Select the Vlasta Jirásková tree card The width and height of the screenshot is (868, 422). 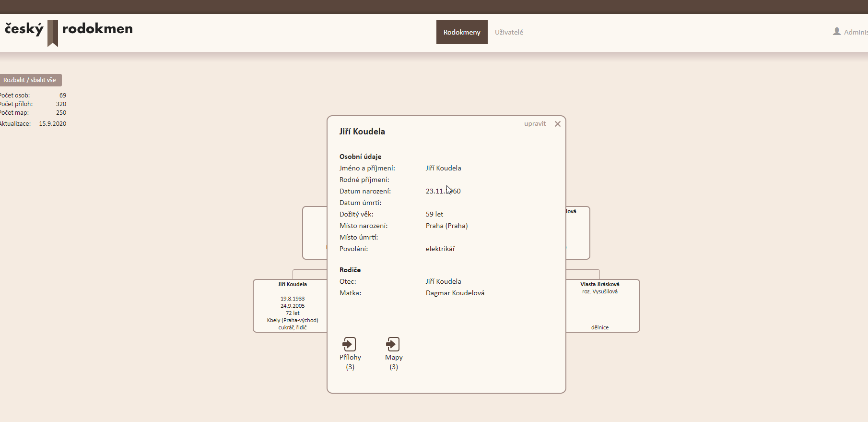[x=602, y=305]
